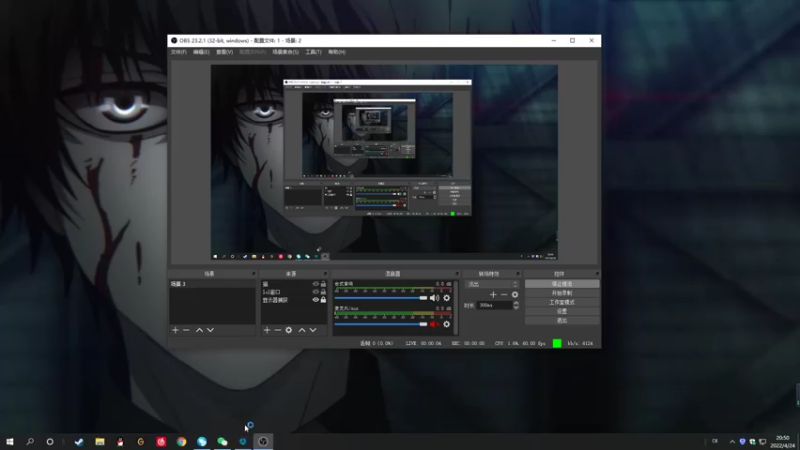Image resolution: width=800 pixels, height=450 pixels.
Task: Increase transition duration with up arrow
Action: click(x=516, y=303)
